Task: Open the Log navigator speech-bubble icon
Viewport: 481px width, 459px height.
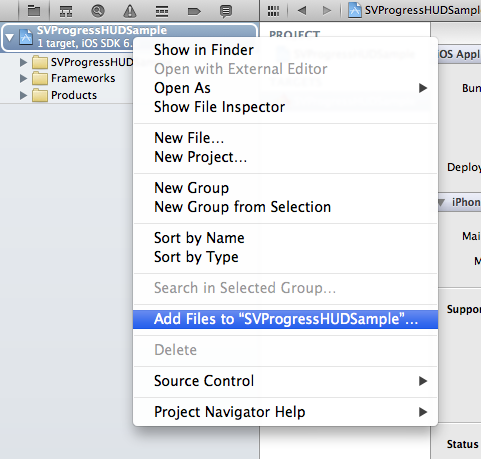Action: tap(226, 11)
